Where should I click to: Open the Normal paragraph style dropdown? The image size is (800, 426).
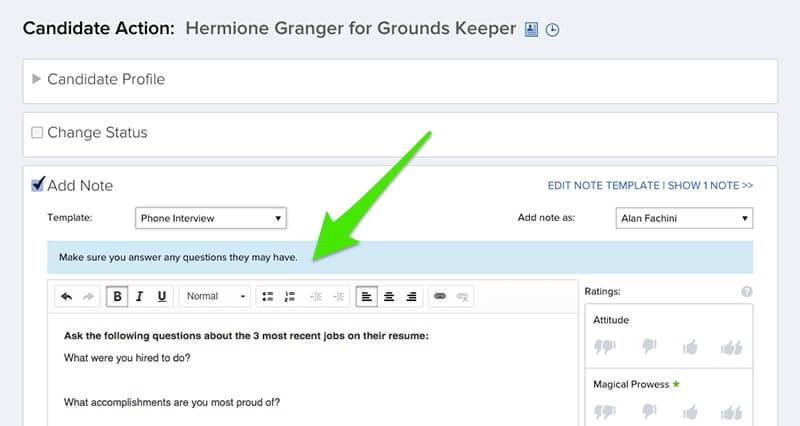[215, 296]
